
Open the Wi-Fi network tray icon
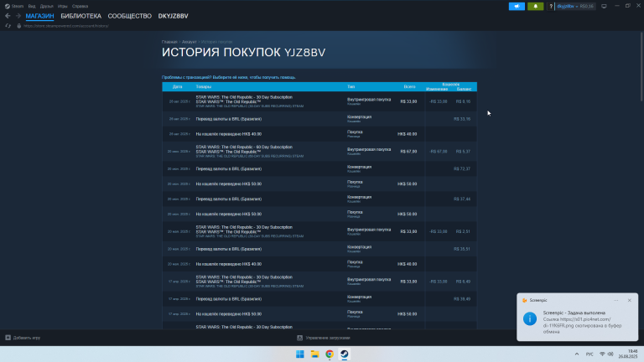pos(602,354)
